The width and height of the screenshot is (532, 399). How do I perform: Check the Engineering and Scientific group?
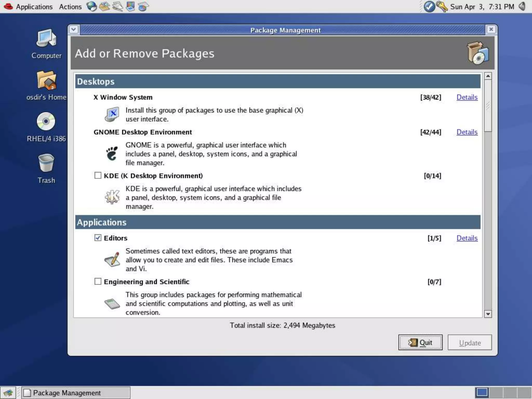pyautogui.click(x=98, y=281)
